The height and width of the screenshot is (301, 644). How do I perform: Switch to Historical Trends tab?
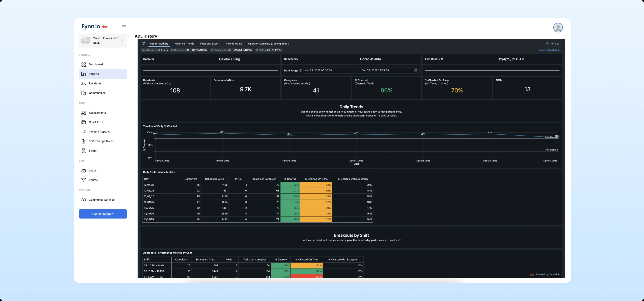tap(184, 44)
